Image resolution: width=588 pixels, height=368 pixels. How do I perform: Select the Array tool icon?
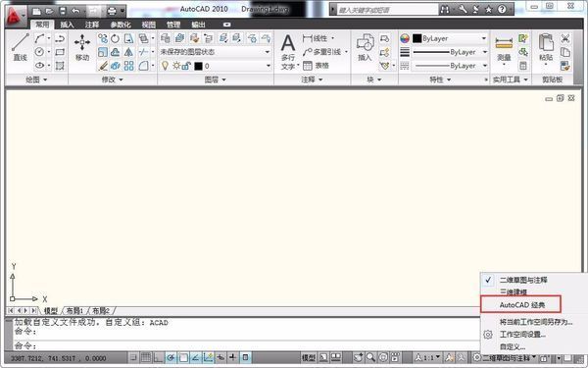click(128, 66)
